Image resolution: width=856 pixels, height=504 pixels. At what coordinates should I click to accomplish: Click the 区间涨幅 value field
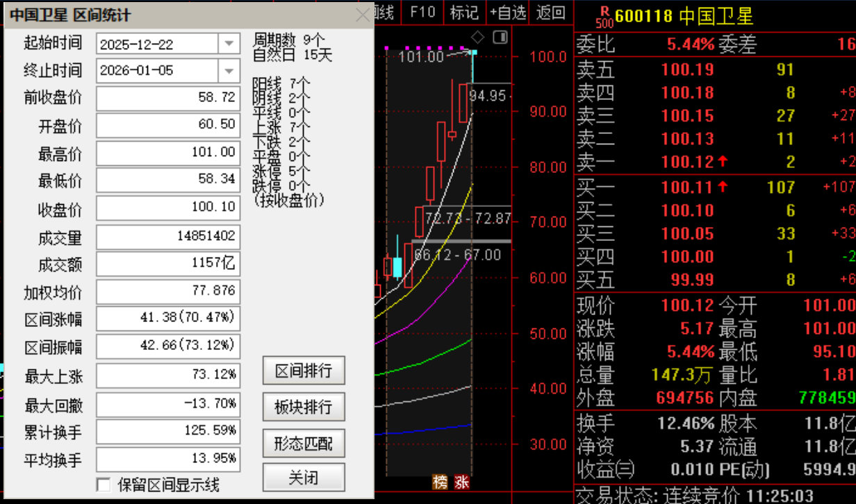point(168,319)
